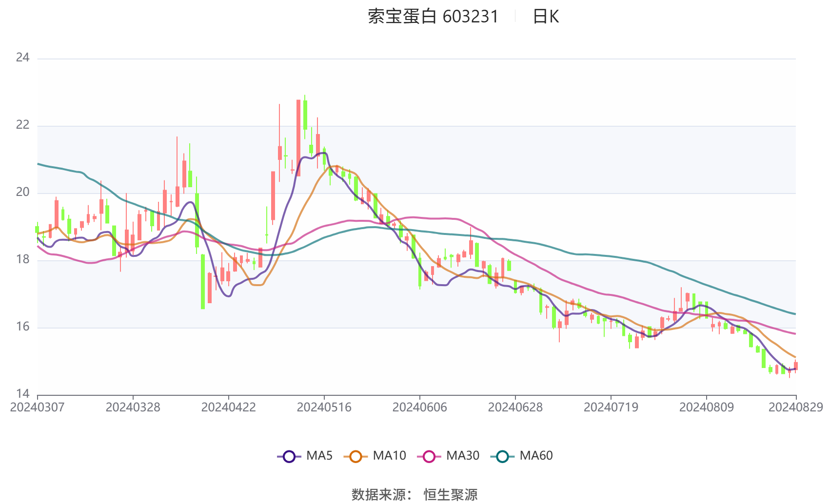The image size is (829, 504).
Task: Click the 22 price axis label
Action: [22, 125]
